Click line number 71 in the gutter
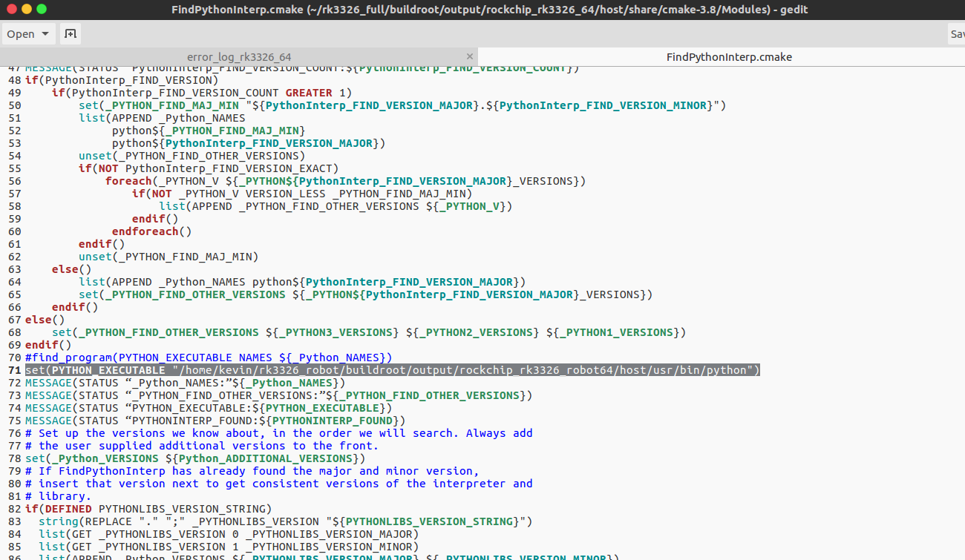Viewport: 965px width, 560px height. (x=15, y=370)
